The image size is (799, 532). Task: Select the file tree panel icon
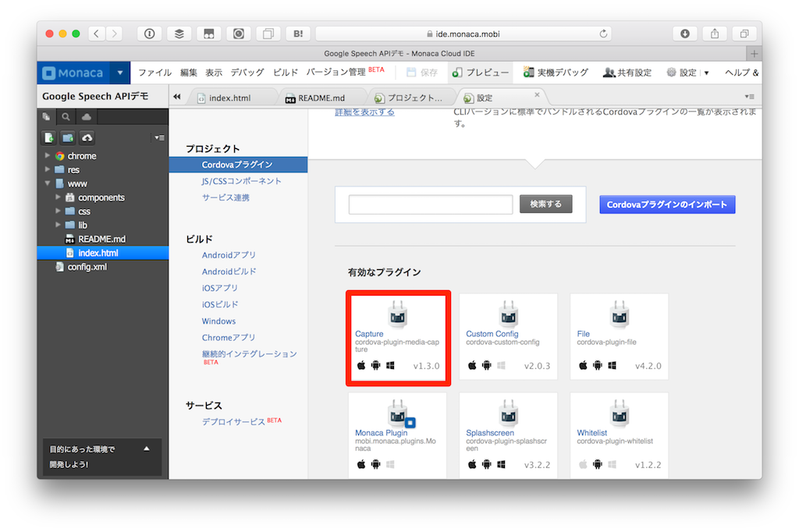pyautogui.click(x=46, y=117)
